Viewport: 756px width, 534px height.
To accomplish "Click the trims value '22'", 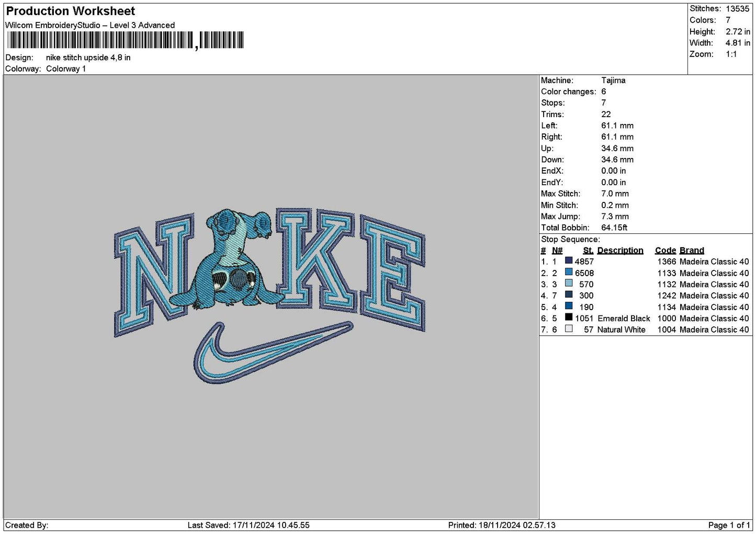I will pos(606,115).
